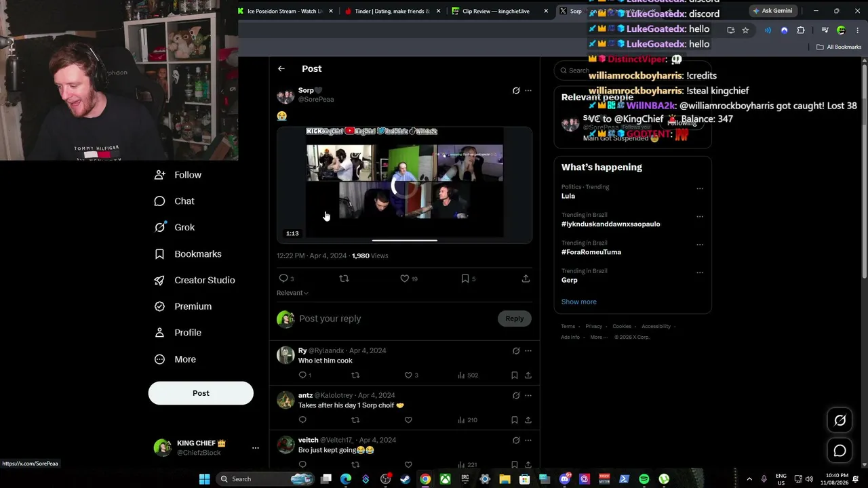The height and width of the screenshot is (488, 868).
Task: Open the floating messages button
Action: pos(840,451)
